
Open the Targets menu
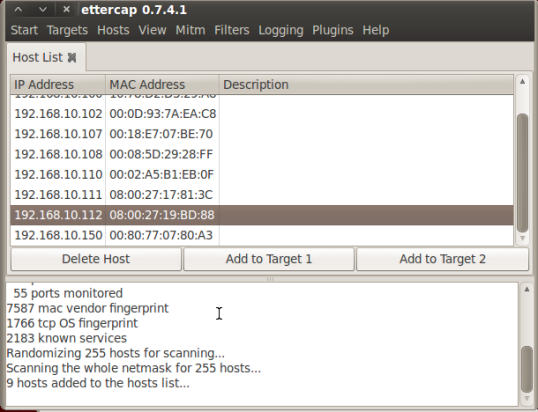point(67,30)
